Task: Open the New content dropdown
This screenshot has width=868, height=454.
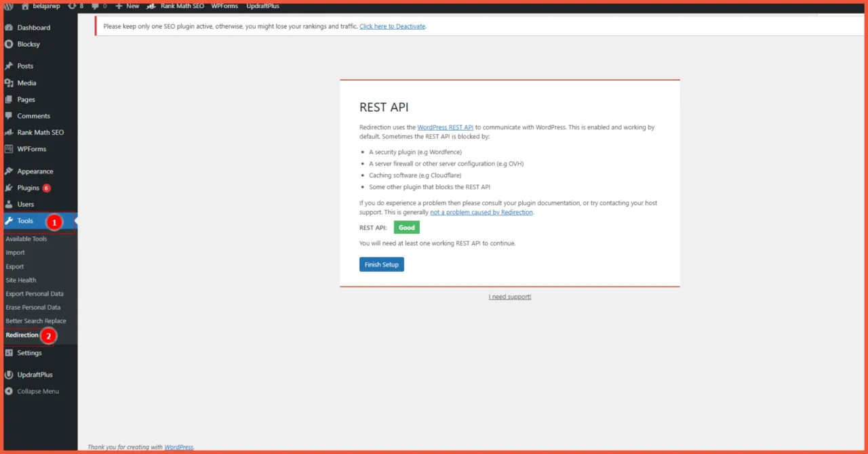Action: (x=127, y=6)
